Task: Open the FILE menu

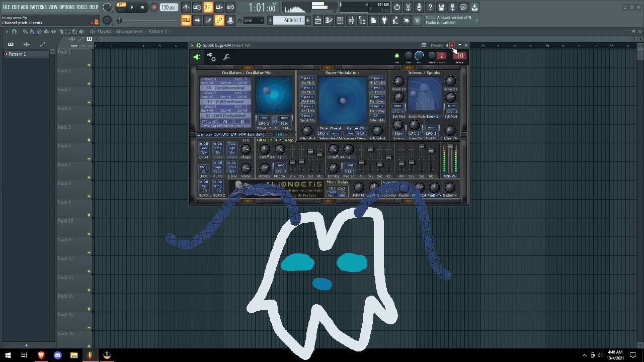Action: click(7, 7)
